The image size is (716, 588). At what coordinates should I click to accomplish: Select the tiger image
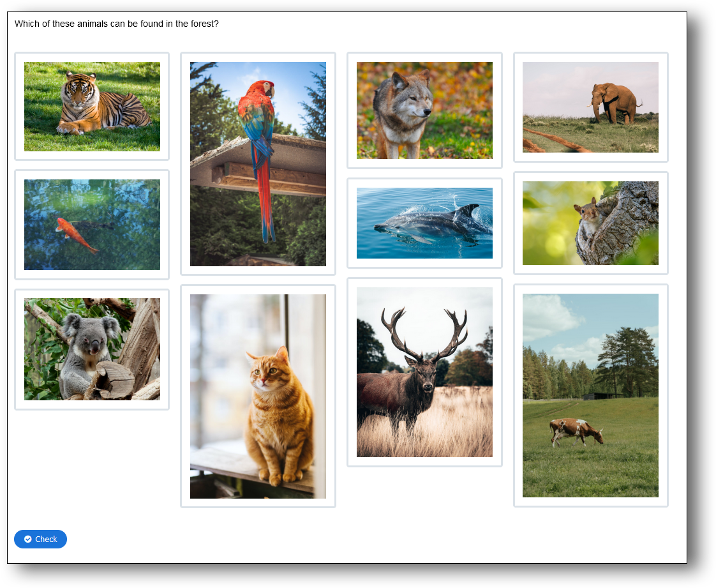92,107
